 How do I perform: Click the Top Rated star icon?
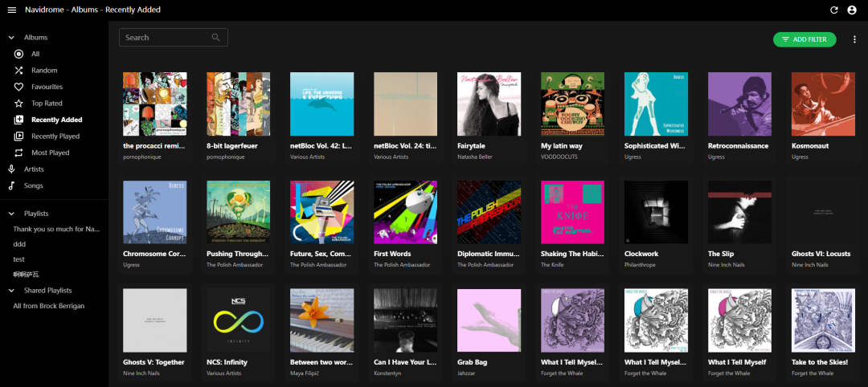18,104
